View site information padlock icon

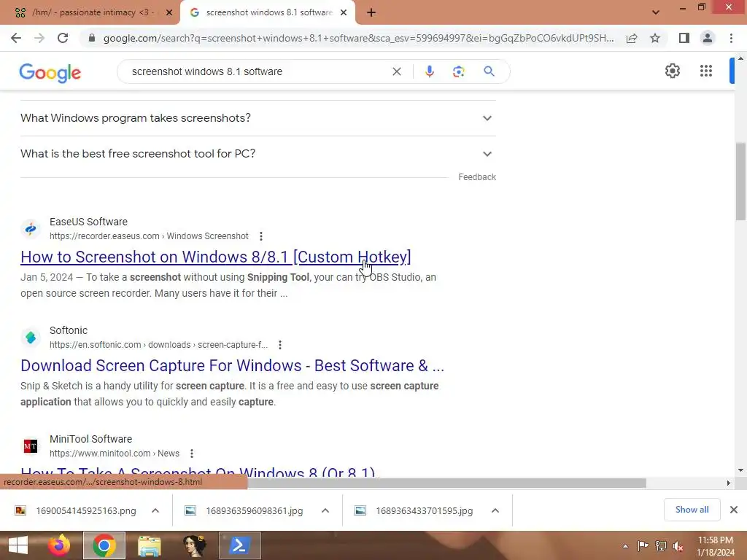(x=92, y=38)
